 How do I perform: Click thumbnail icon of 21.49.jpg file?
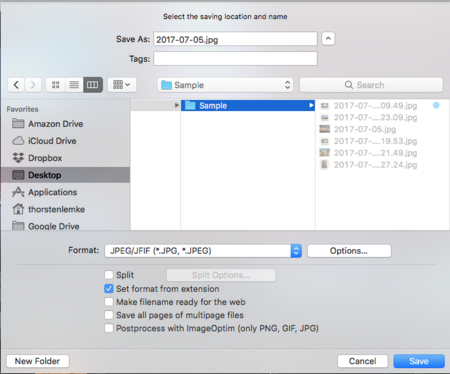click(324, 153)
